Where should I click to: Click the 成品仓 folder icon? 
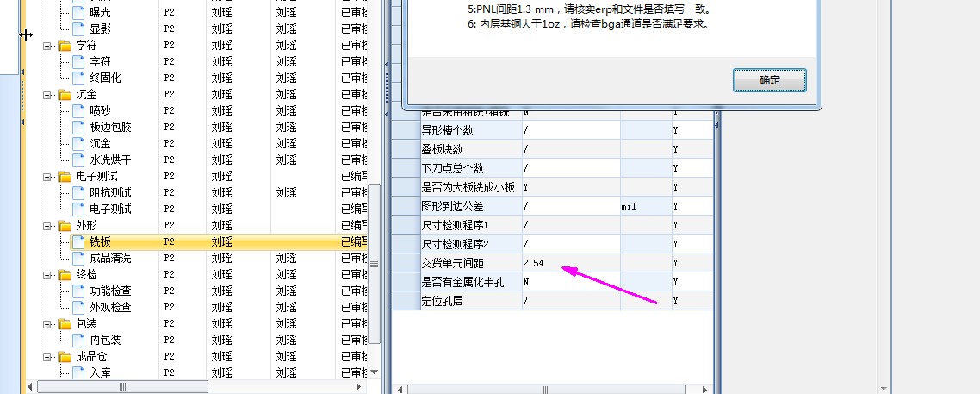[65, 357]
